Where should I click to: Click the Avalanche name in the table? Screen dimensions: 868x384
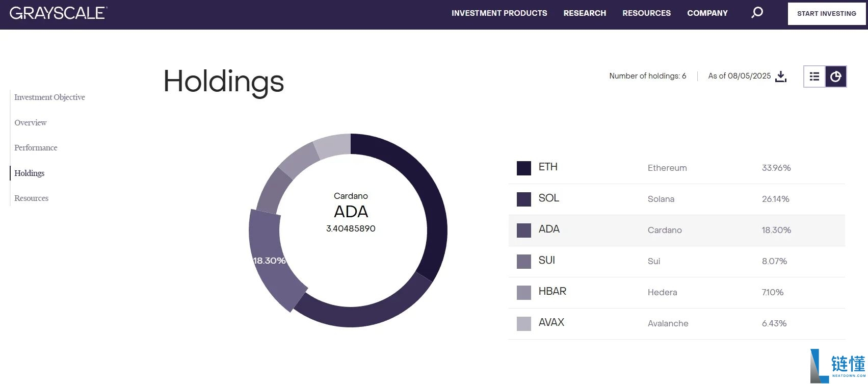(x=668, y=323)
